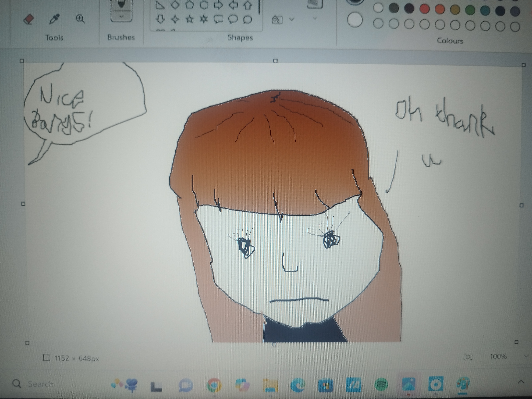Screen dimensions: 532x399
Task: Choose the diamond shape
Action: tap(175, 5)
